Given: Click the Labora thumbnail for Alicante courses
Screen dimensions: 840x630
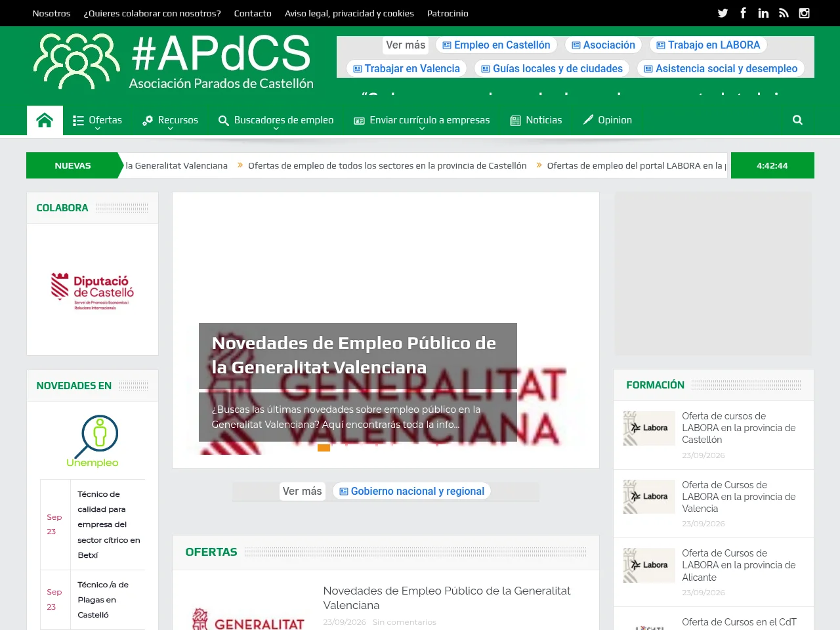Looking at the screenshot, I should (649, 565).
